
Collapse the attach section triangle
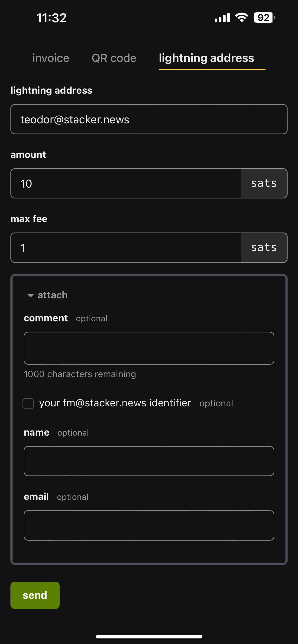click(x=31, y=296)
